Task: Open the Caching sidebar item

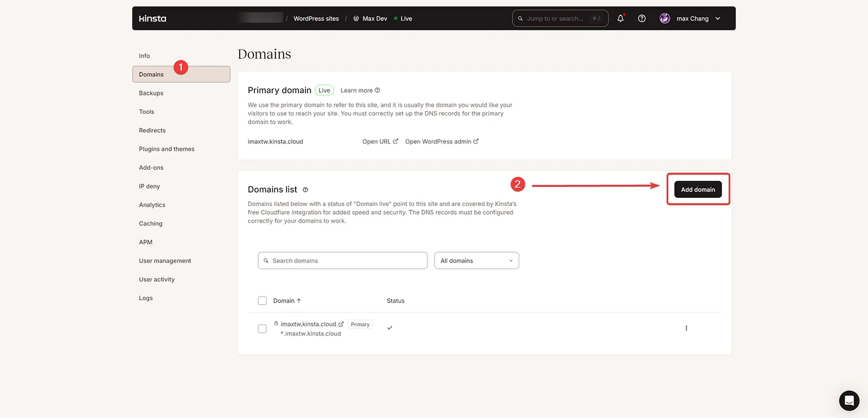Action: pos(151,223)
